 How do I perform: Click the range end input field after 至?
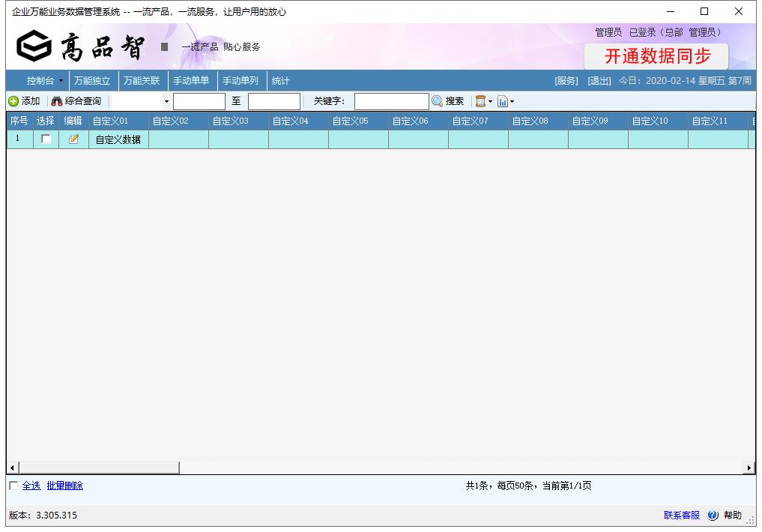(274, 101)
